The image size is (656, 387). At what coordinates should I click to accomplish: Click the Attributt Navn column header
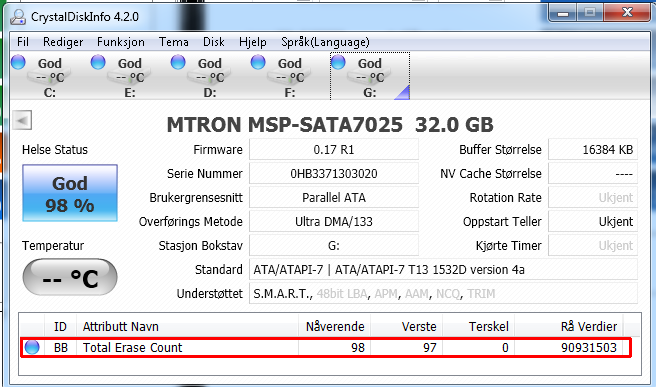187,326
